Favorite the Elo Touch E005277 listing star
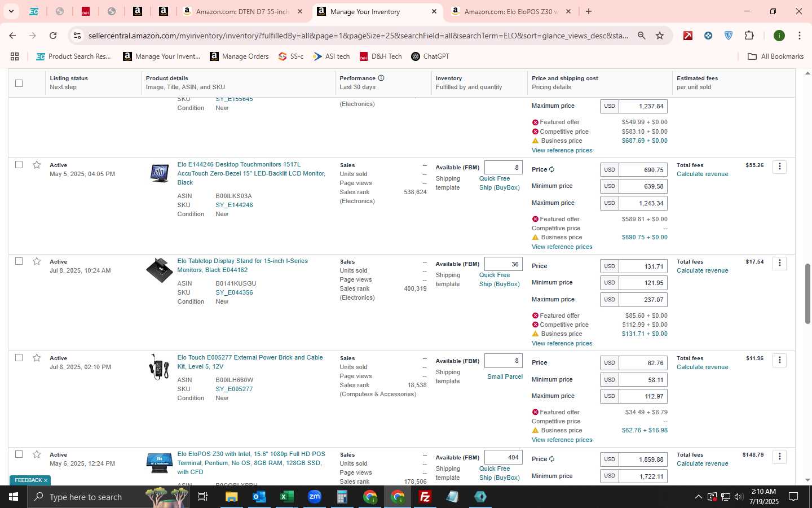 click(x=37, y=358)
